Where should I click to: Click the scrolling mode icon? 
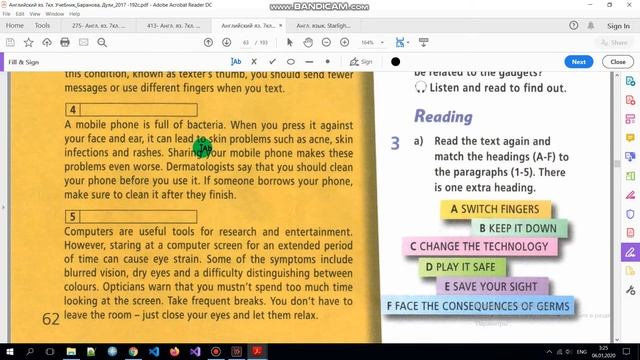click(x=423, y=42)
